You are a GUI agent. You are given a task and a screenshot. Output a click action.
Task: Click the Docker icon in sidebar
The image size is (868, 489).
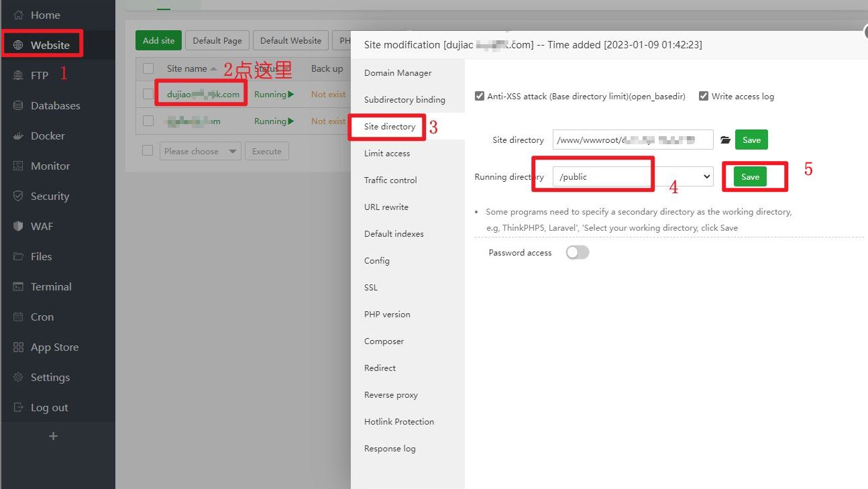point(18,135)
